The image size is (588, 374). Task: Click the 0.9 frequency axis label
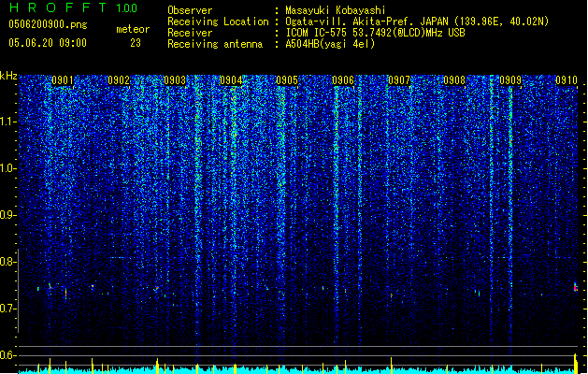pos(7,215)
